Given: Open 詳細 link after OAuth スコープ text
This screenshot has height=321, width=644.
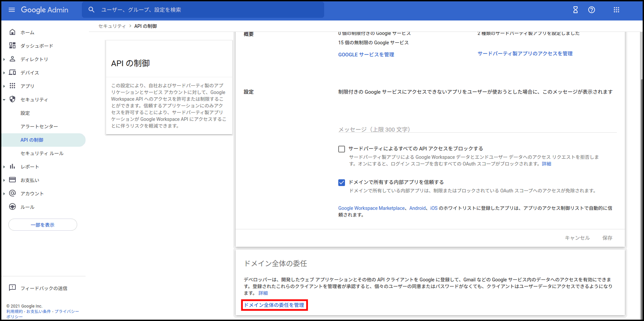Looking at the screenshot, I should point(547,164).
